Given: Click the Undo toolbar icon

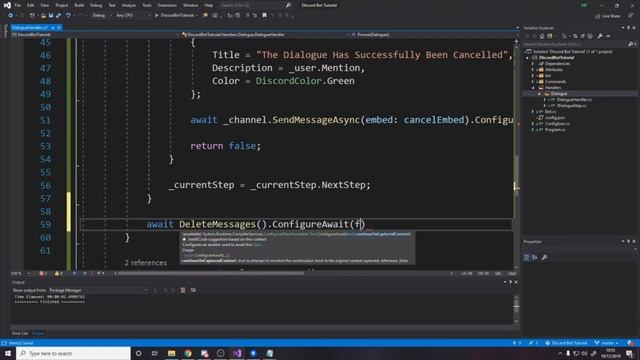Looking at the screenshot, I should [68, 16].
